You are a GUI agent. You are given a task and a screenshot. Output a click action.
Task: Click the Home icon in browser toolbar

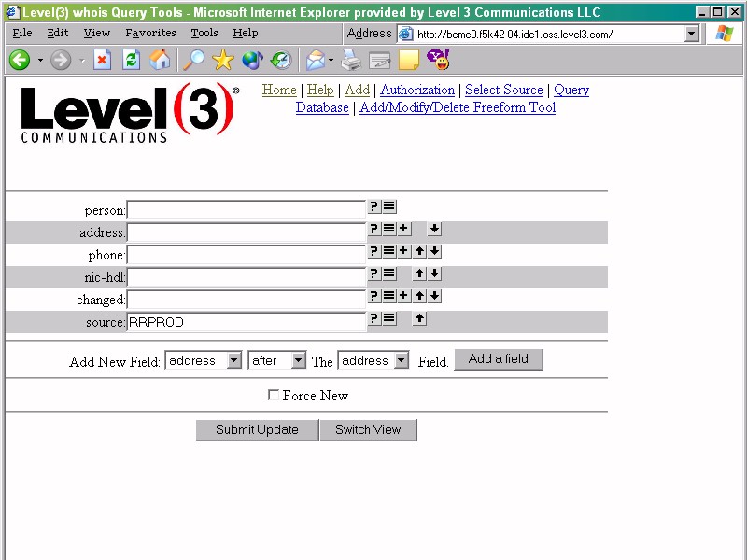[x=161, y=60]
